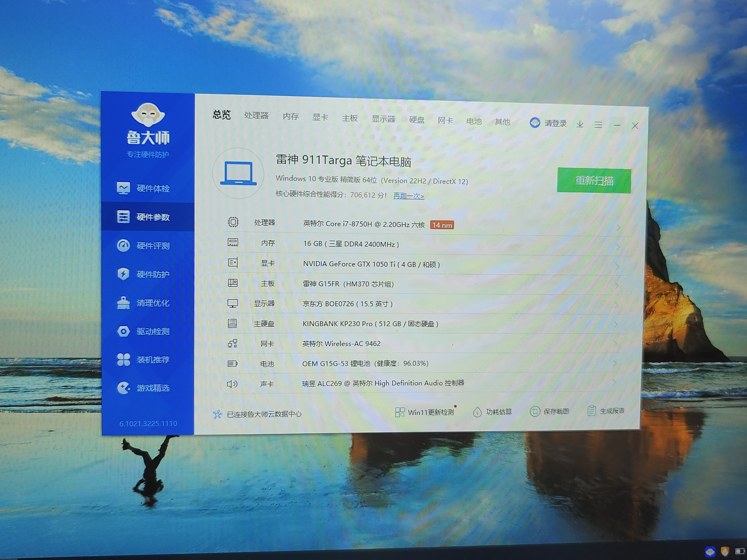Open 驱动检测 driver detection icon
The width and height of the screenshot is (747, 560).
(123, 331)
